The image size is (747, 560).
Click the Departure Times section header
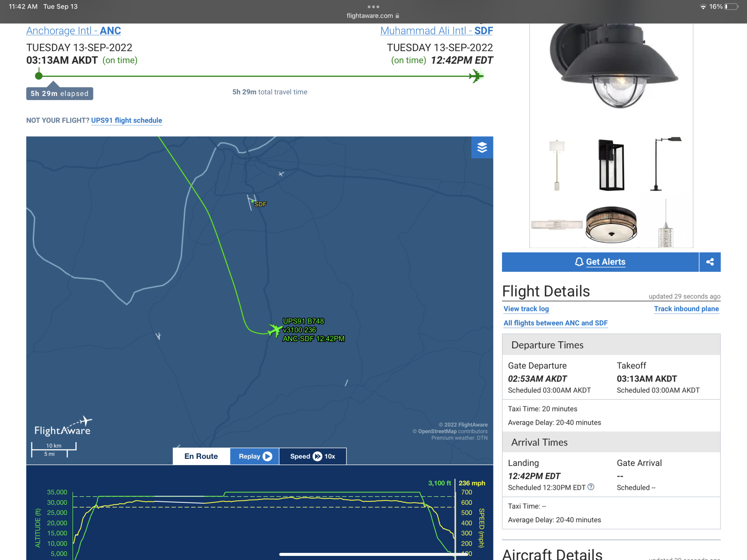coord(611,345)
